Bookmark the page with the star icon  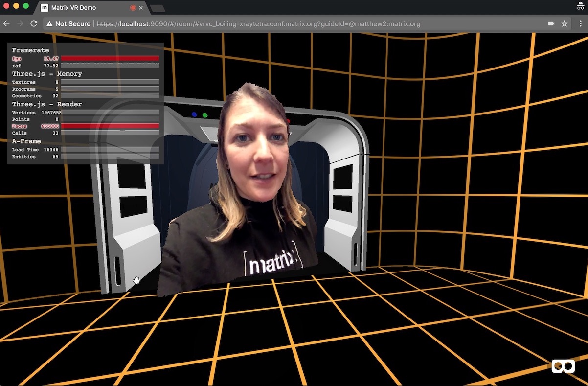(x=565, y=23)
